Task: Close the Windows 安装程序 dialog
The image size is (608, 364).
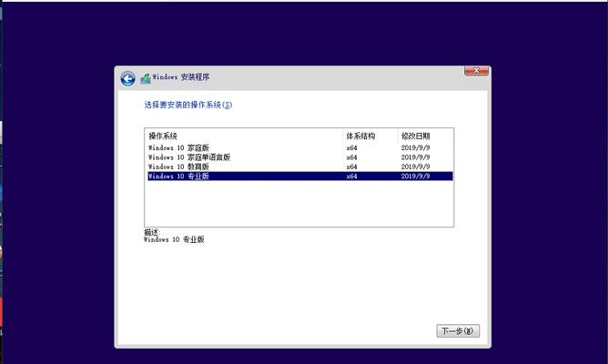Action: [x=476, y=71]
